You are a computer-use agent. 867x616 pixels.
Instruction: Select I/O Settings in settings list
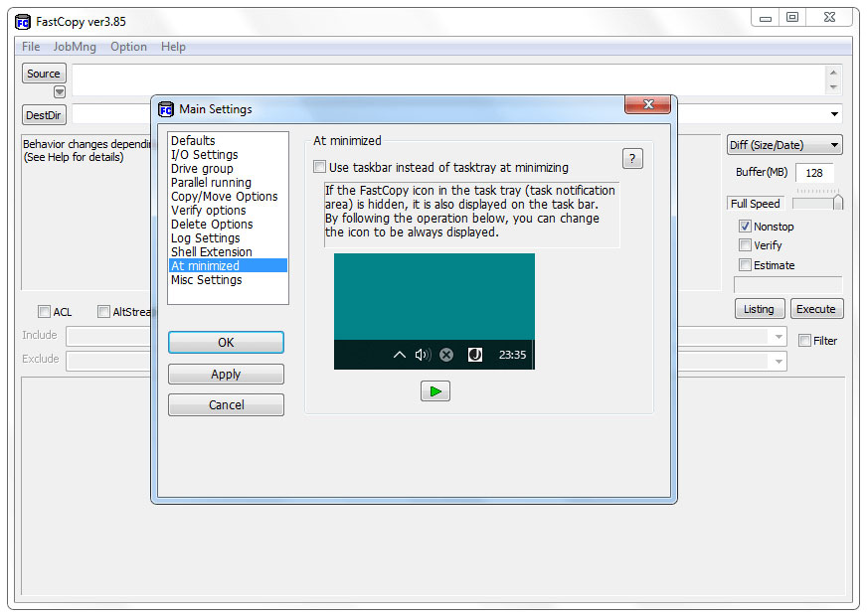(228, 155)
